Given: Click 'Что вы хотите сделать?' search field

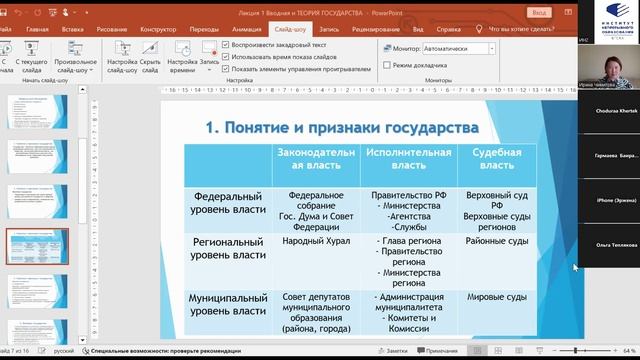Looking at the screenshot, I should tap(521, 29).
